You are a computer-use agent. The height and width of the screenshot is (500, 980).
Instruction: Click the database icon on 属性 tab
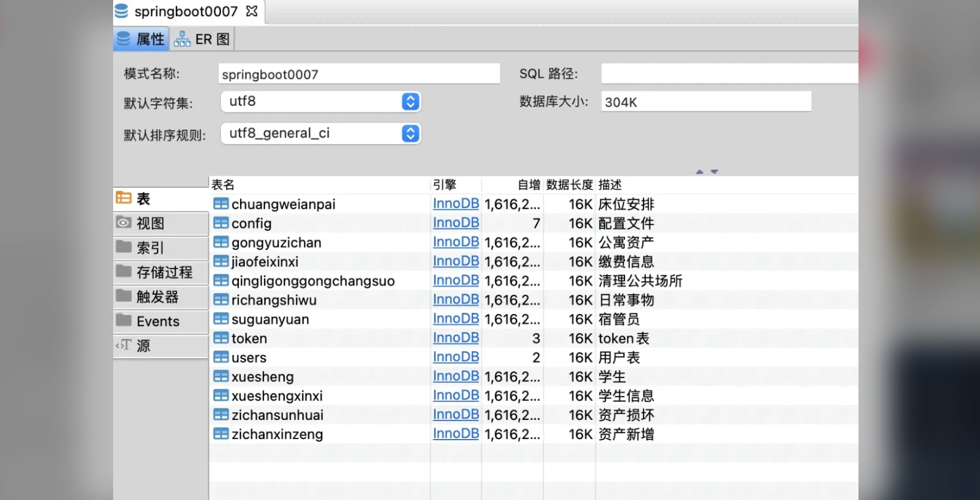tap(123, 39)
